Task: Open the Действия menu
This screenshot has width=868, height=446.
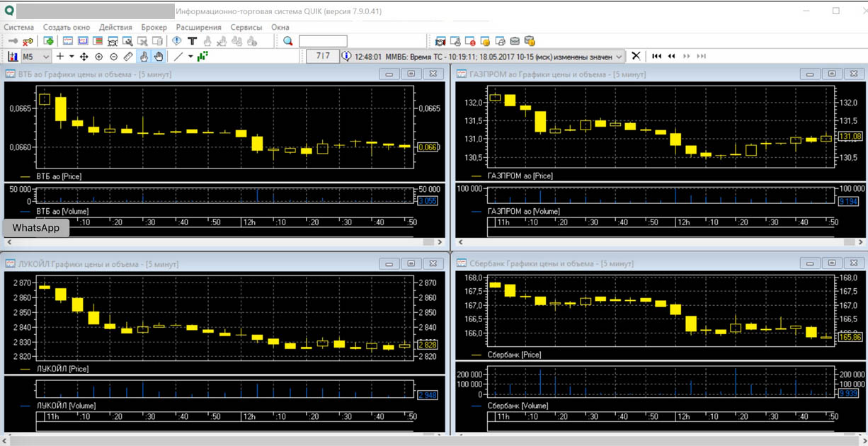Action: click(115, 27)
